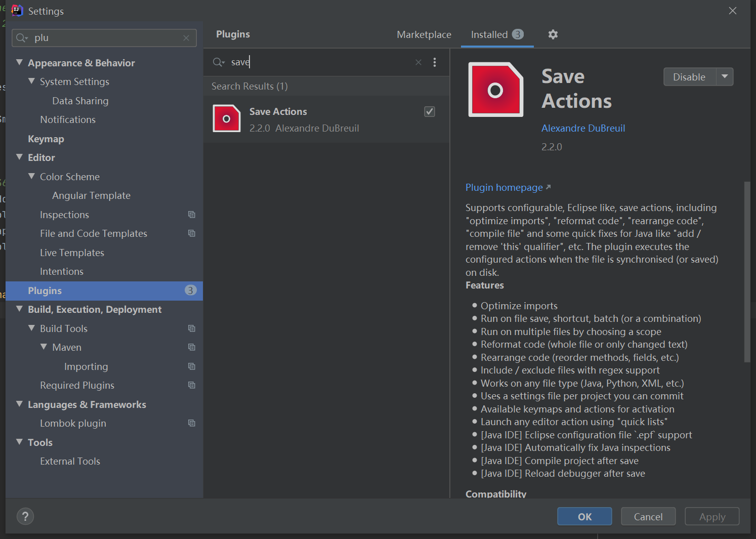This screenshot has width=756, height=539.
Task: Open plugin search options three-dot menu
Action: pyautogui.click(x=435, y=62)
